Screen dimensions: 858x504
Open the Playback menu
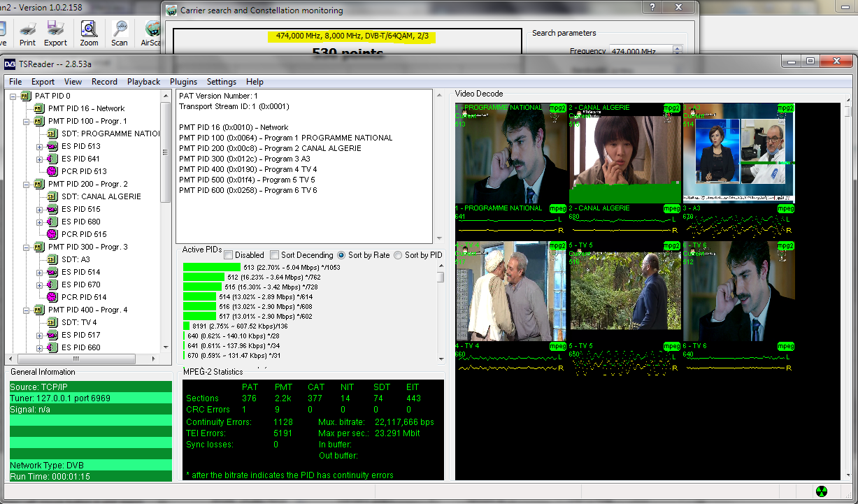tap(143, 82)
